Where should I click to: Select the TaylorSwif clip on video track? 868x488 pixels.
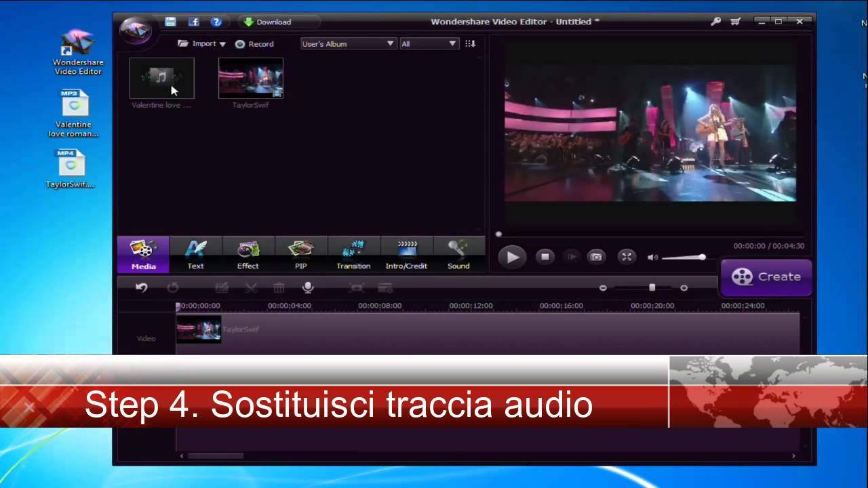click(x=198, y=329)
